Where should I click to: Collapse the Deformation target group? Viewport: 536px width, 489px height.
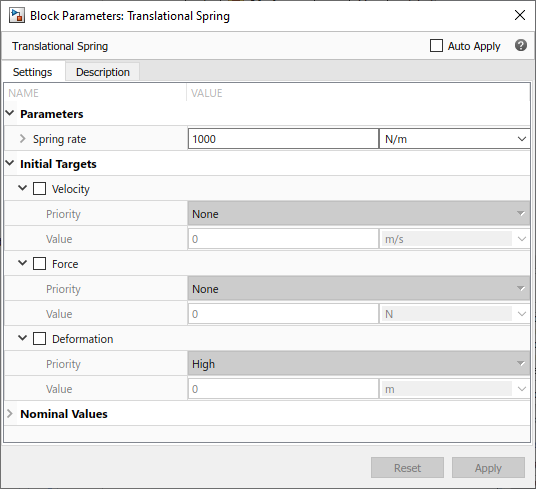[x=23, y=338]
